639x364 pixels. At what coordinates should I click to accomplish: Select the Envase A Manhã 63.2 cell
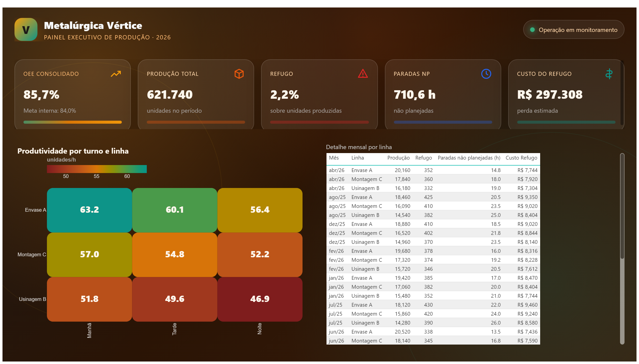click(x=89, y=210)
